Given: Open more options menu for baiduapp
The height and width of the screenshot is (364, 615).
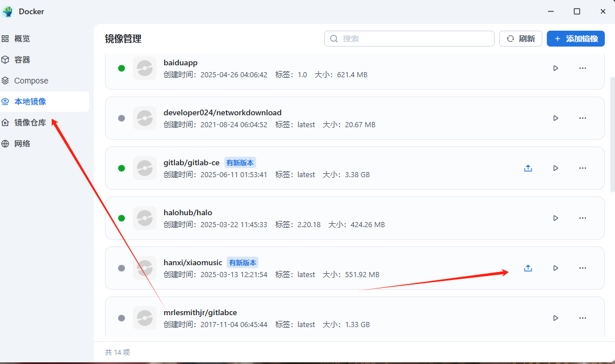Looking at the screenshot, I should point(582,68).
